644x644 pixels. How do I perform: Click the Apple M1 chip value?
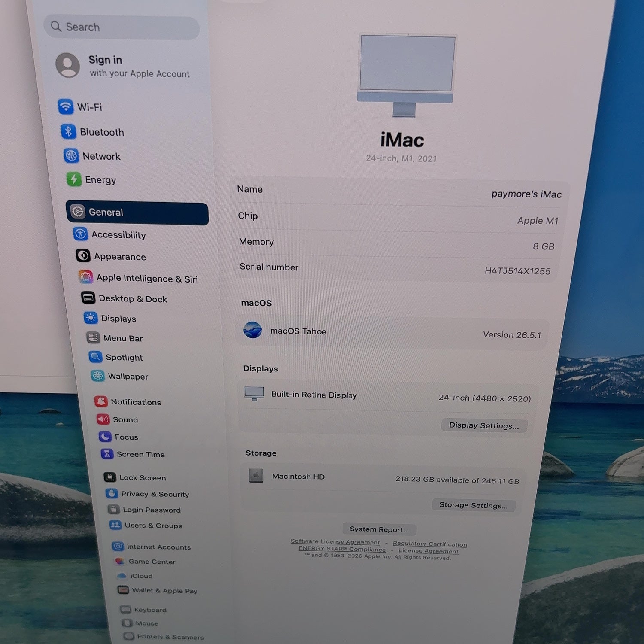tap(538, 221)
